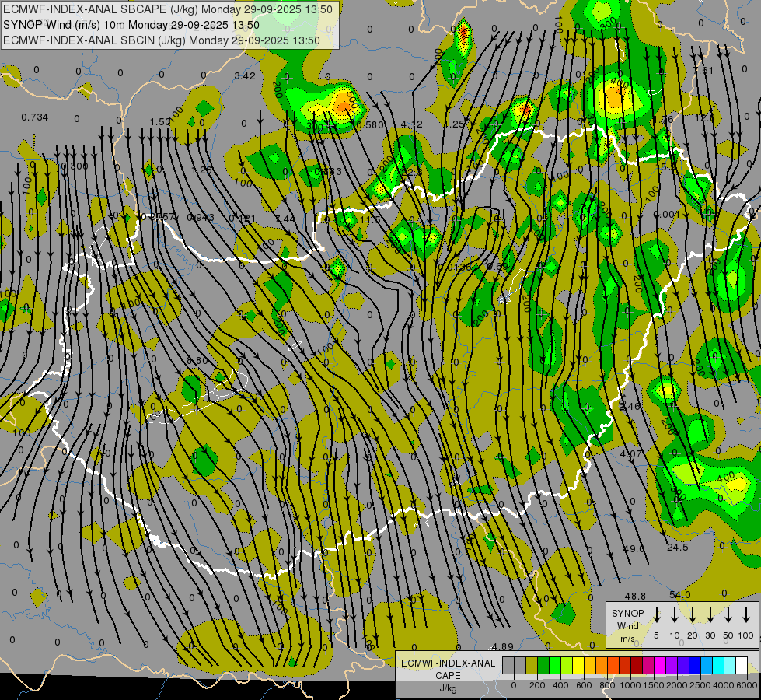Click the 10 m/s wind arrow symbol
Image resolution: width=761 pixels, height=700 pixels.
675,615
